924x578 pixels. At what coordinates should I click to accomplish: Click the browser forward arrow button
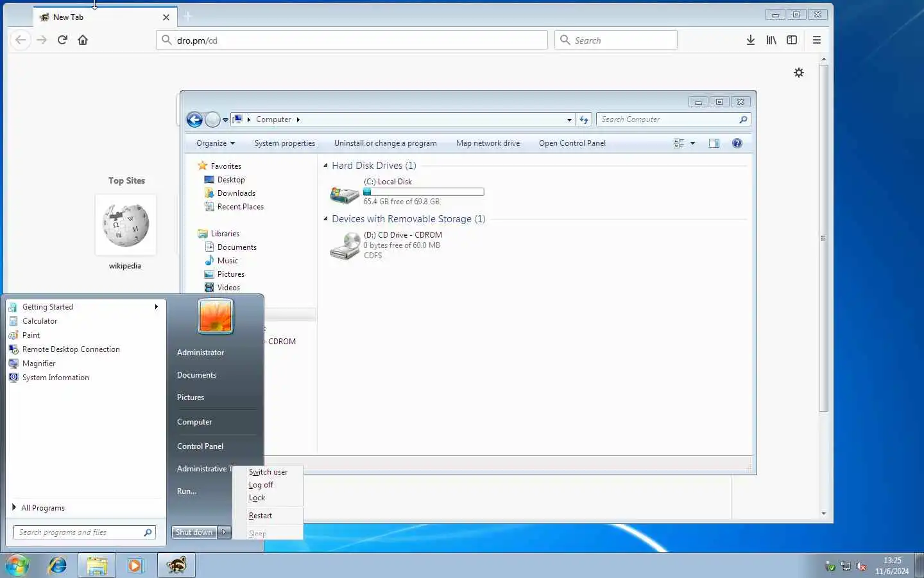pos(42,40)
